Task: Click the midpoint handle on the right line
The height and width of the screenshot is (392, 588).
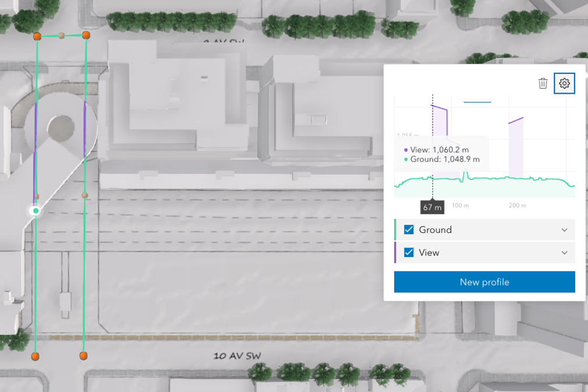Action: 84,195
